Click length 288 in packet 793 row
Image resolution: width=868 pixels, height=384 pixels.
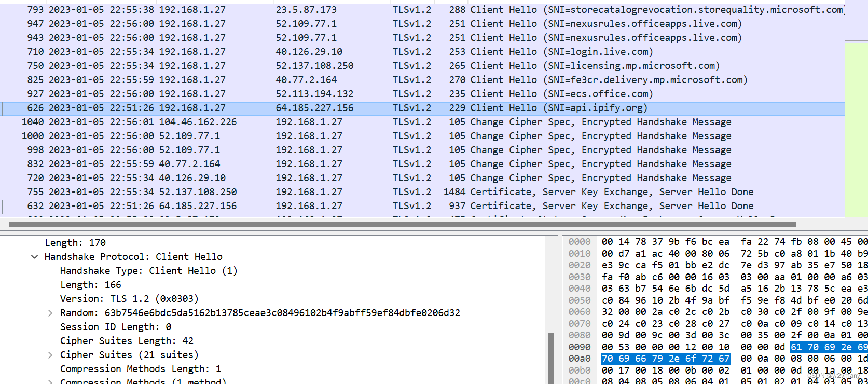[x=457, y=10]
